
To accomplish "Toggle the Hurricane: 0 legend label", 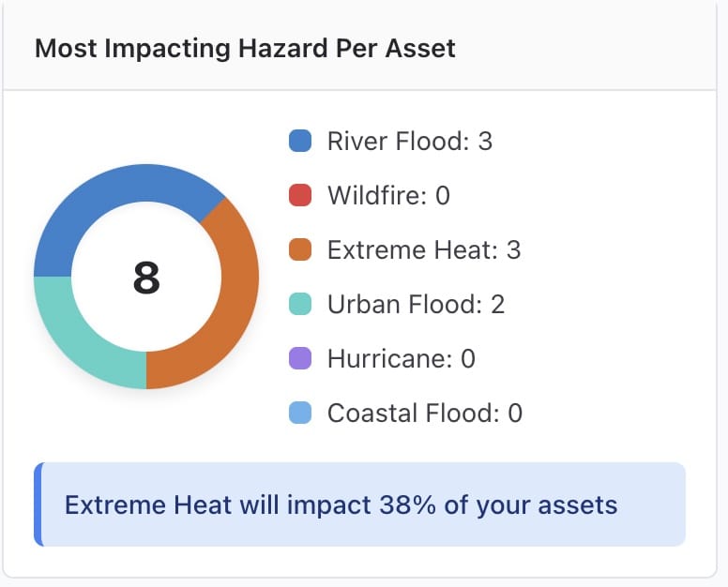I will coord(401,359).
